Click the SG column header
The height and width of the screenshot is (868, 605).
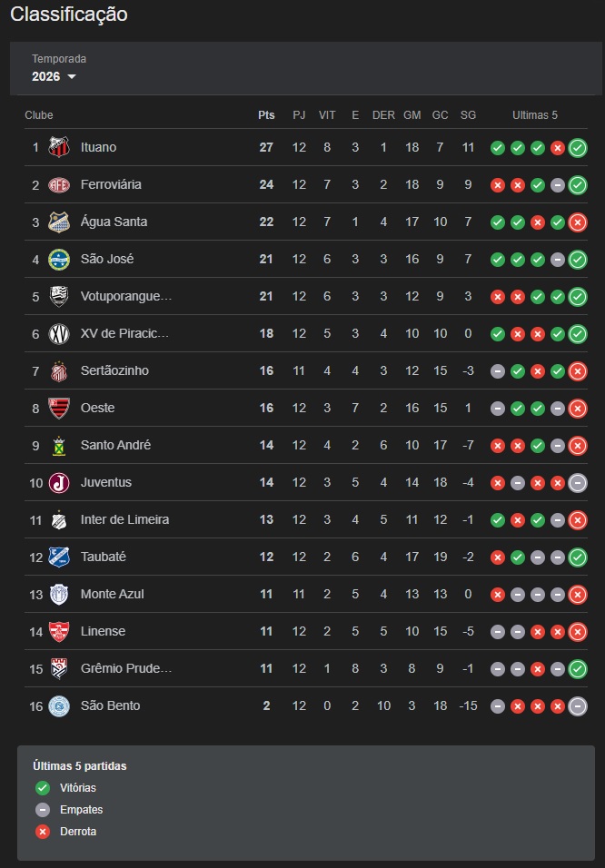click(468, 115)
